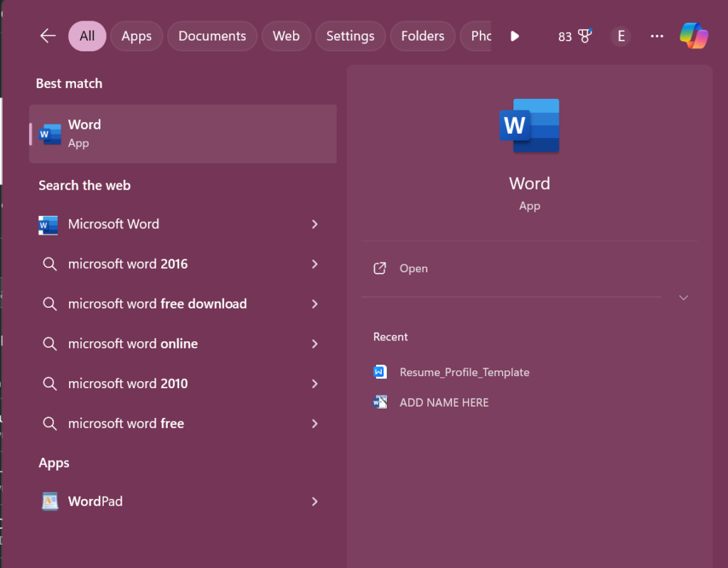728x568 pixels.
Task: Expand more actions with the down chevron
Action: coord(683,298)
